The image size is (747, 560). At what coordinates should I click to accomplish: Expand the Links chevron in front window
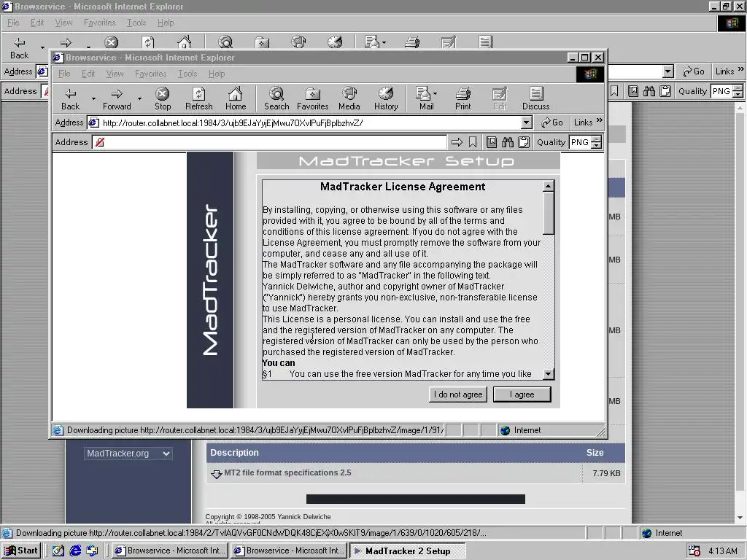tap(600, 120)
